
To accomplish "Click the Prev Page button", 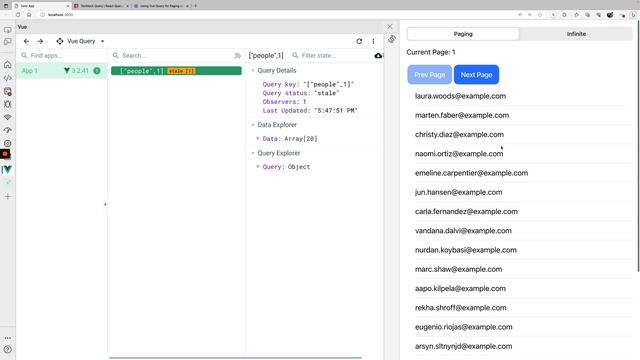I will (x=429, y=75).
